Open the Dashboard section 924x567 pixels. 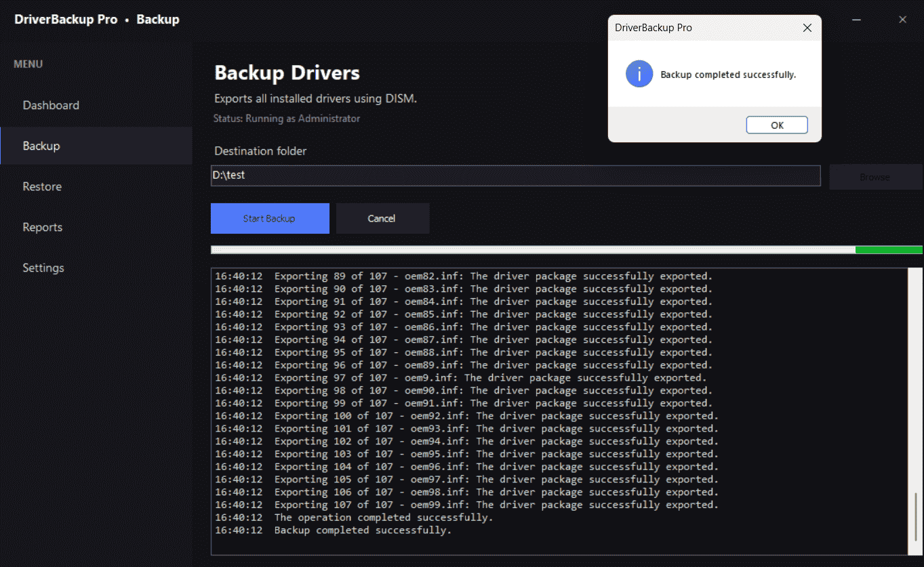[51, 105]
